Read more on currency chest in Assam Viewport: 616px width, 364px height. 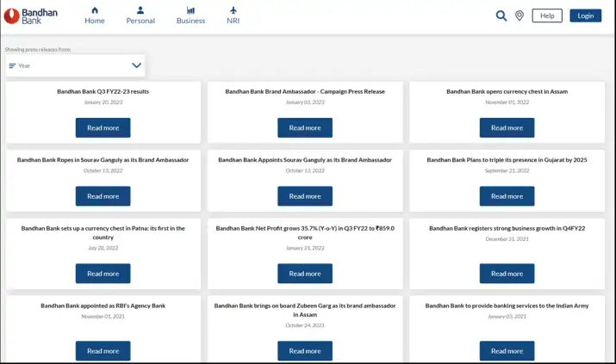pyautogui.click(x=507, y=128)
